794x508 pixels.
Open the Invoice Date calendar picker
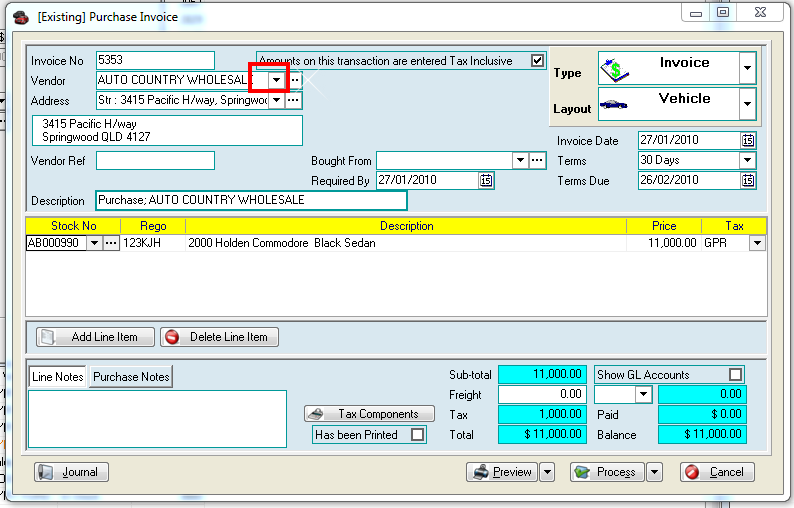pyautogui.click(x=748, y=140)
